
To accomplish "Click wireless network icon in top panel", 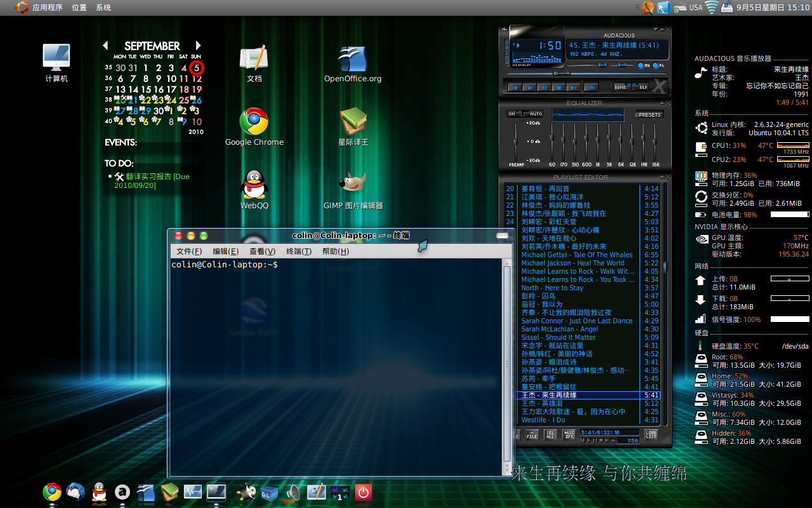I will pos(712,8).
